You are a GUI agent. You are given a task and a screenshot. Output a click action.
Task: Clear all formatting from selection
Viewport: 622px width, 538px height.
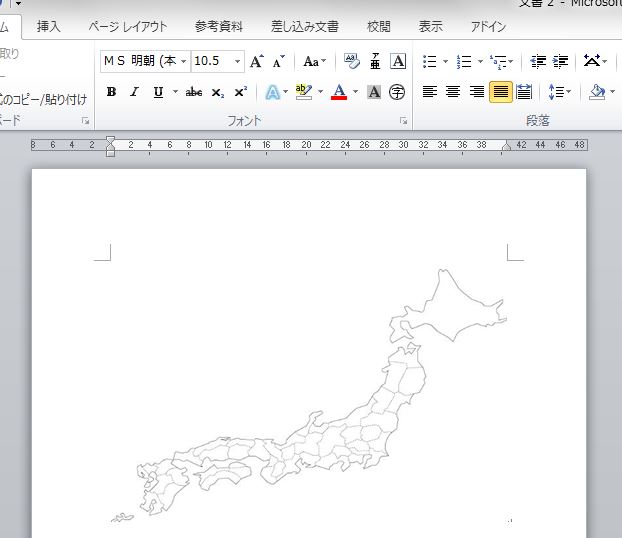351,61
